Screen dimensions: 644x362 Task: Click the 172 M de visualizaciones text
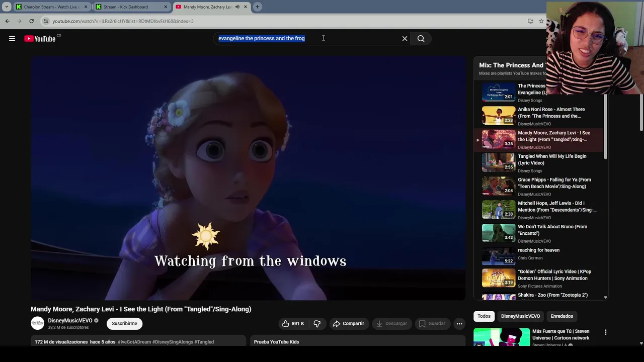click(x=61, y=342)
